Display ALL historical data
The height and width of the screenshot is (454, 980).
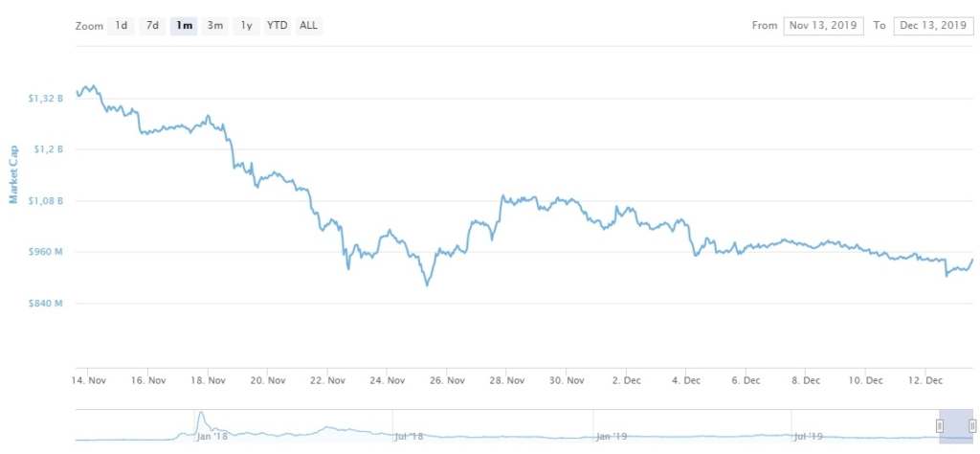[308, 26]
